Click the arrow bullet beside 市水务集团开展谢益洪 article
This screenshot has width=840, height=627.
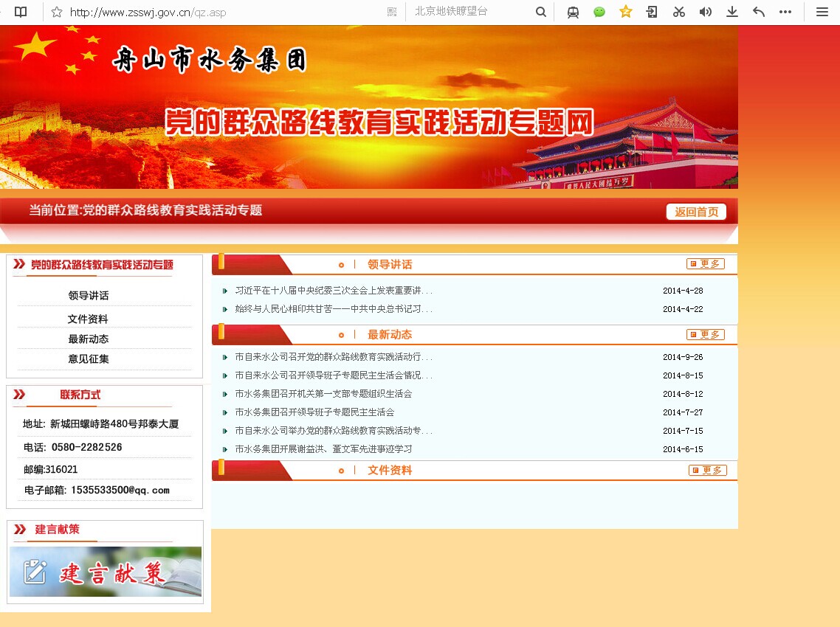225,450
